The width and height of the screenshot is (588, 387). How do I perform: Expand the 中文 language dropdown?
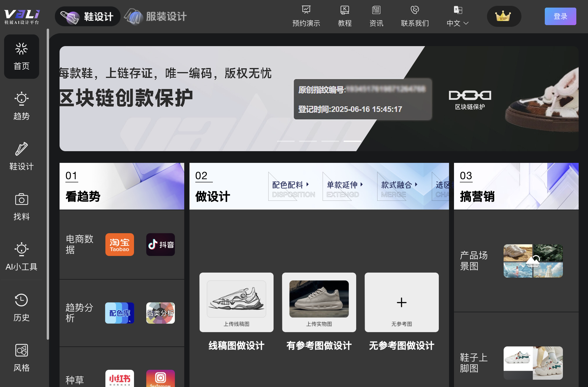[x=457, y=23]
